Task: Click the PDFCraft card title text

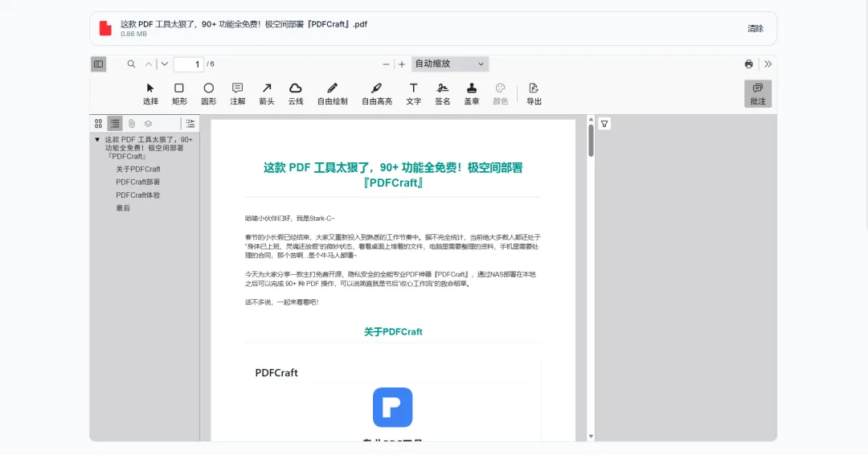Action: pyautogui.click(x=276, y=373)
